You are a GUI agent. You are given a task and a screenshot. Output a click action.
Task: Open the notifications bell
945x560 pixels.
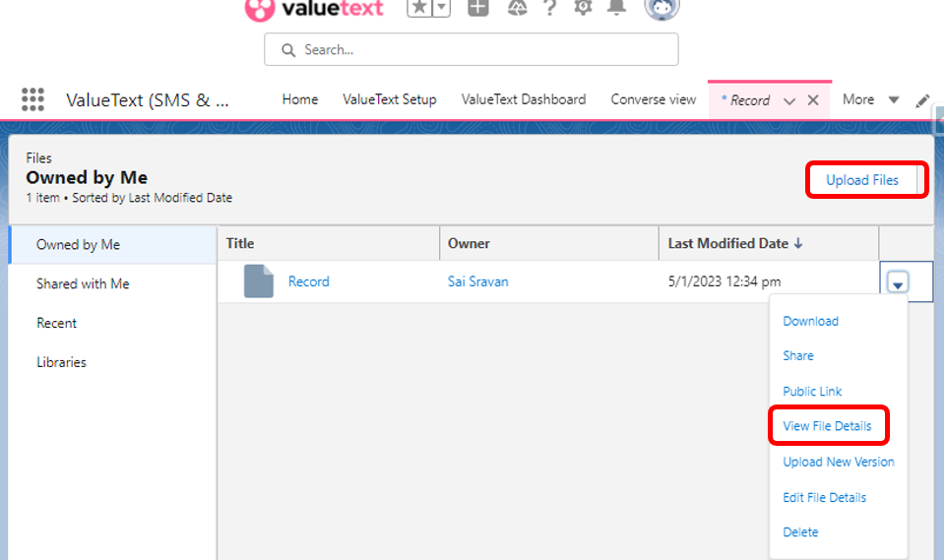pyautogui.click(x=617, y=8)
